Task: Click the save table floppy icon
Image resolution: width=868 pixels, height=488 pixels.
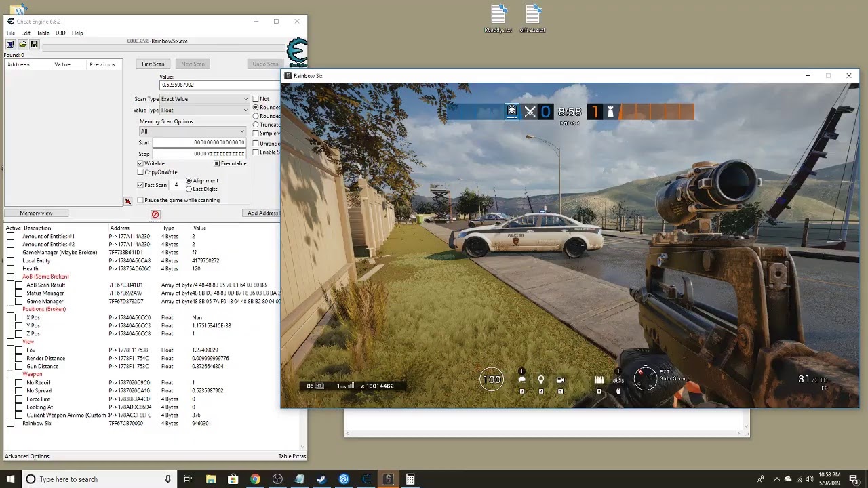Action: 34,45
